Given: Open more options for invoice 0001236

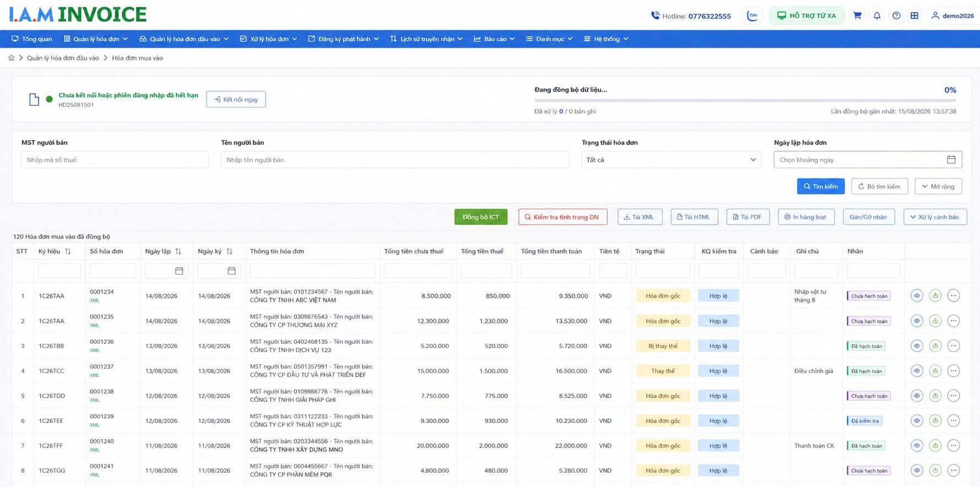Looking at the screenshot, I should pos(954,346).
